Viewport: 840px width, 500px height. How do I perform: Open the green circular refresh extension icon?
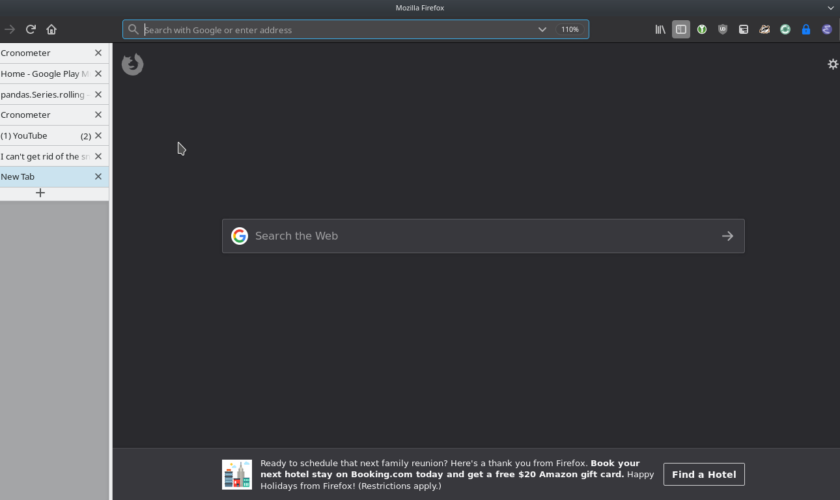tap(785, 29)
